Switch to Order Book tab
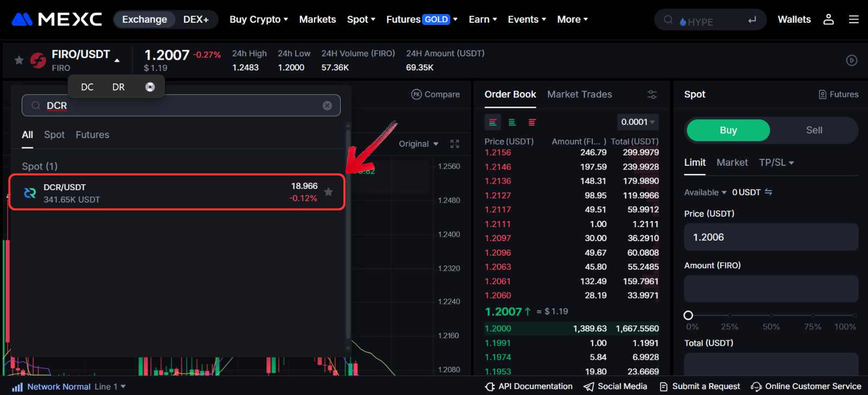The width and height of the screenshot is (868, 395). pos(510,94)
